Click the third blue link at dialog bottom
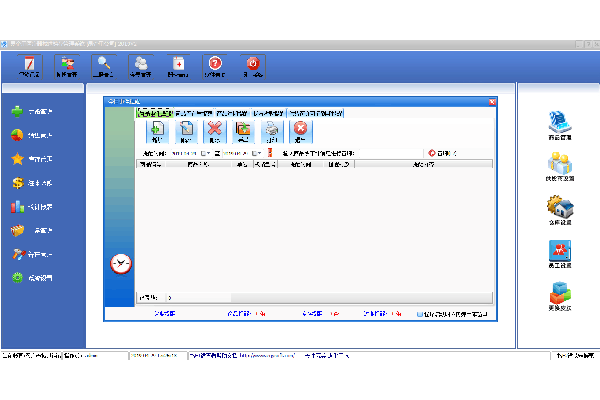Viewport: 600px width, 400px height. [312, 313]
